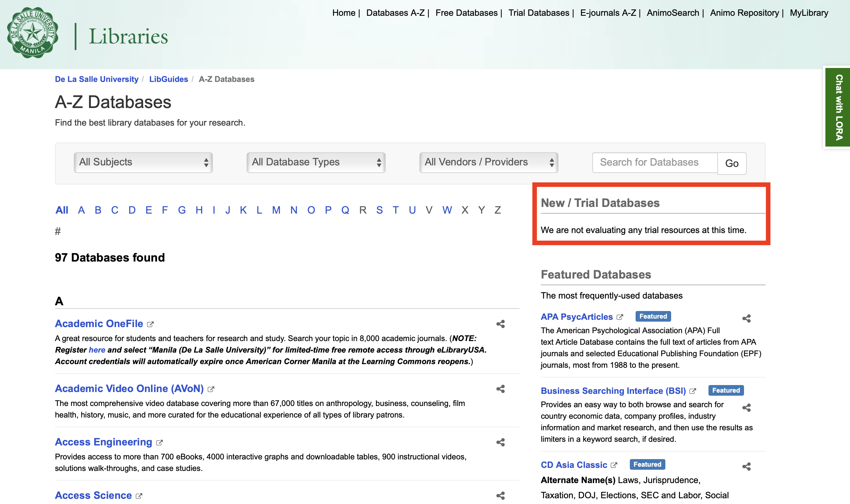The image size is (850, 504).
Task: Open MyLibrary in top navigation
Action: pyautogui.click(x=809, y=13)
